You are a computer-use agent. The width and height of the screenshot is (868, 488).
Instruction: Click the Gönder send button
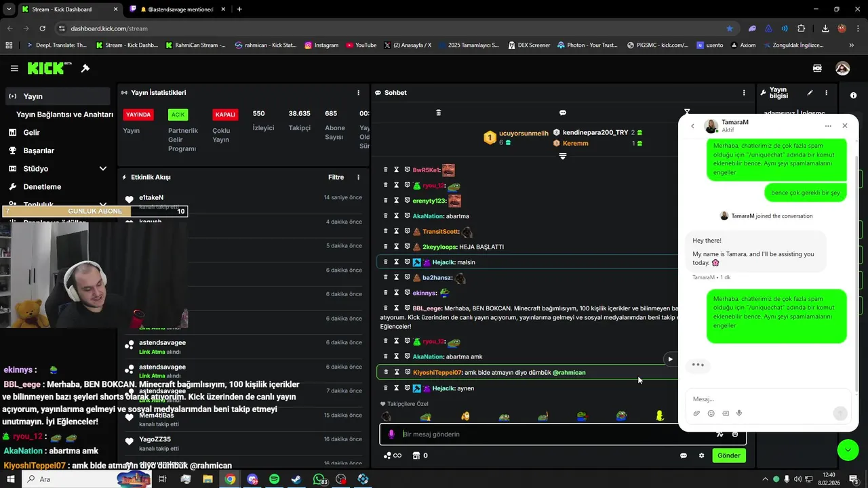[728, 455]
